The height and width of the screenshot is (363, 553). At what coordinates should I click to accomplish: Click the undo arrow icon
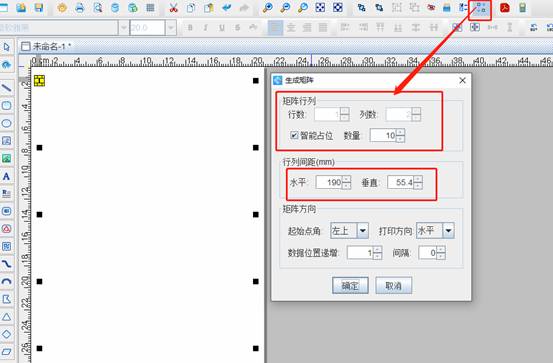(226, 8)
